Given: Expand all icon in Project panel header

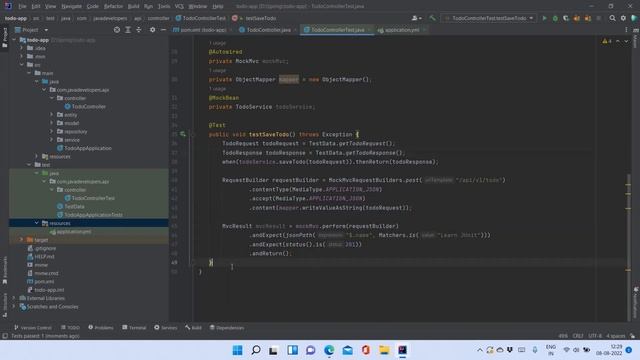Looking at the screenshot, I should point(128,30).
